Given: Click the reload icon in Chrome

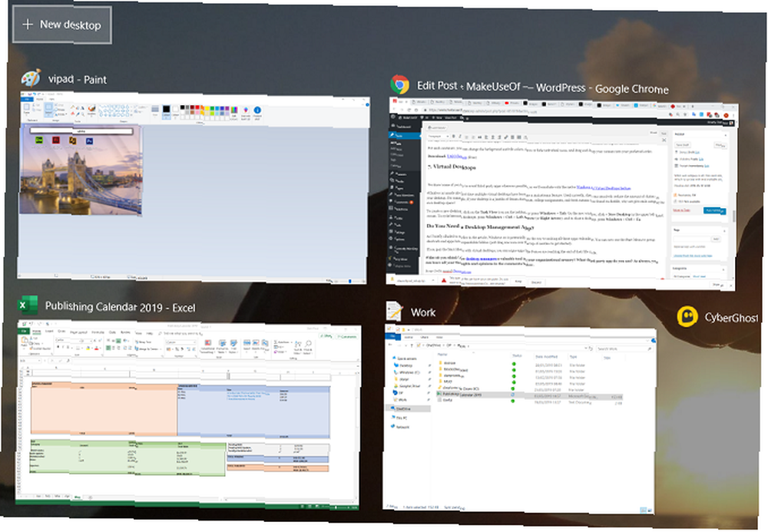Looking at the screenshot, I should 409,110.
